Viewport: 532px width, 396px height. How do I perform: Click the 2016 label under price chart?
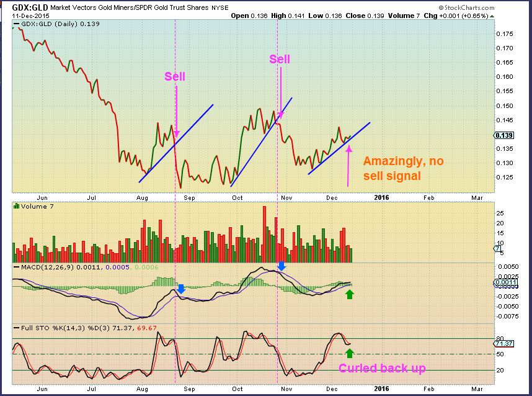tap(382, 197)
